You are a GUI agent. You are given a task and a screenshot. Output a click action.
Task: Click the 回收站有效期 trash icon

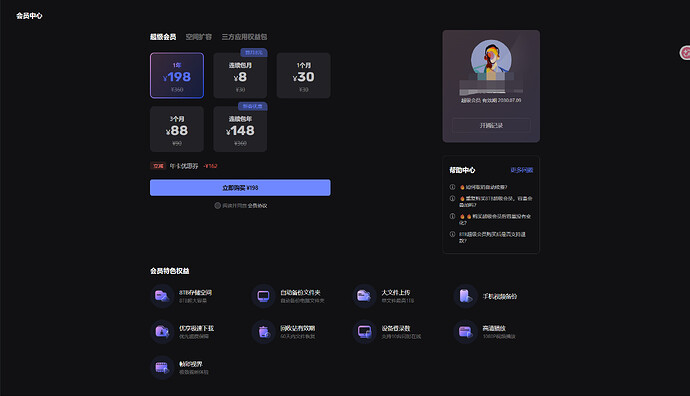coord(263,332)
